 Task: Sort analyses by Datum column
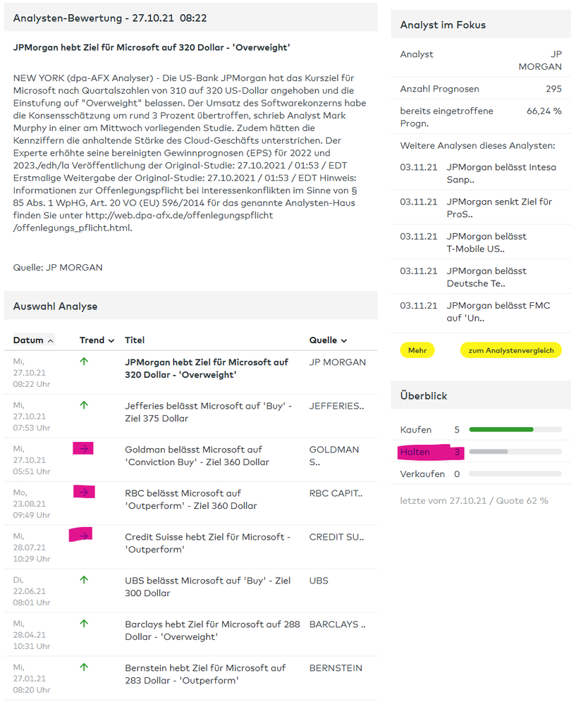(33, 340)
